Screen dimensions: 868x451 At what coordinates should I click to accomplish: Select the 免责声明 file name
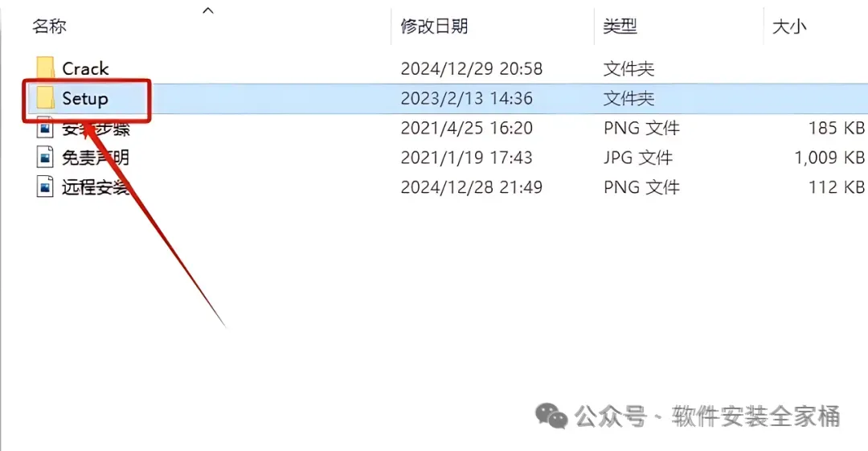95,158
